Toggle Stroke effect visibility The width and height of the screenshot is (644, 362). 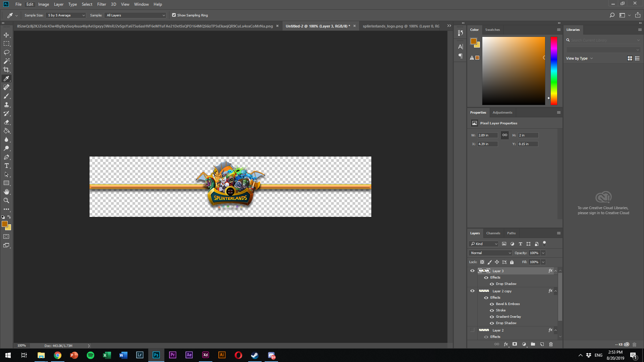pos(492,310)
